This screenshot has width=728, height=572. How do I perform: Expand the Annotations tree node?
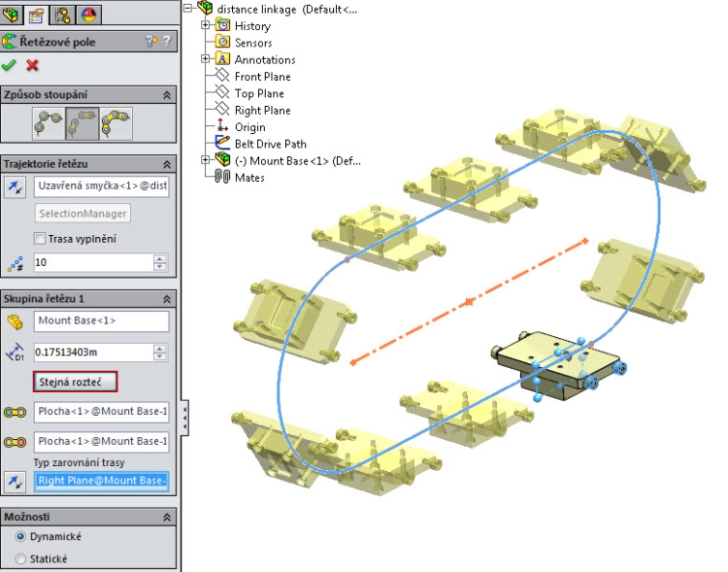coord(205,58)
